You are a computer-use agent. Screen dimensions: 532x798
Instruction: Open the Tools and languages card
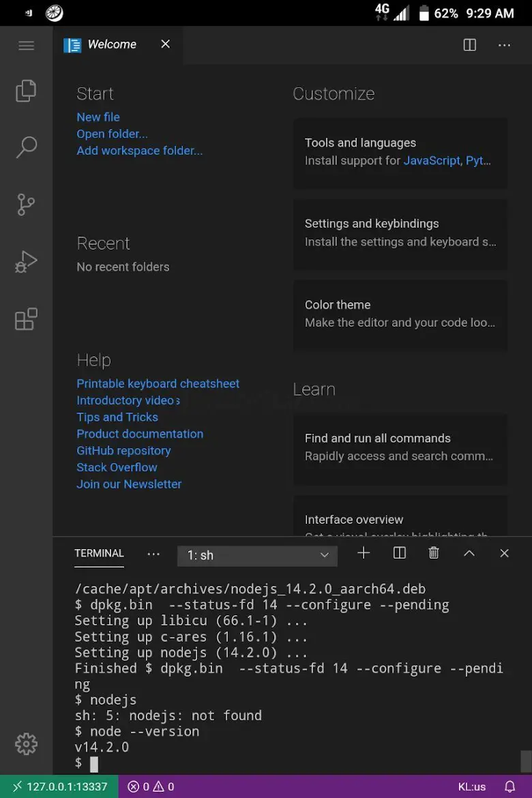point(400,153)
